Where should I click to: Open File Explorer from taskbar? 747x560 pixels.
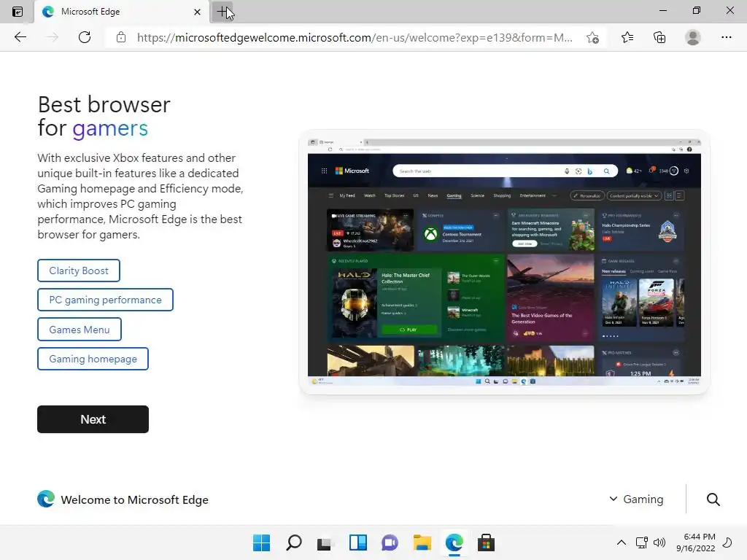click(422, 542)
